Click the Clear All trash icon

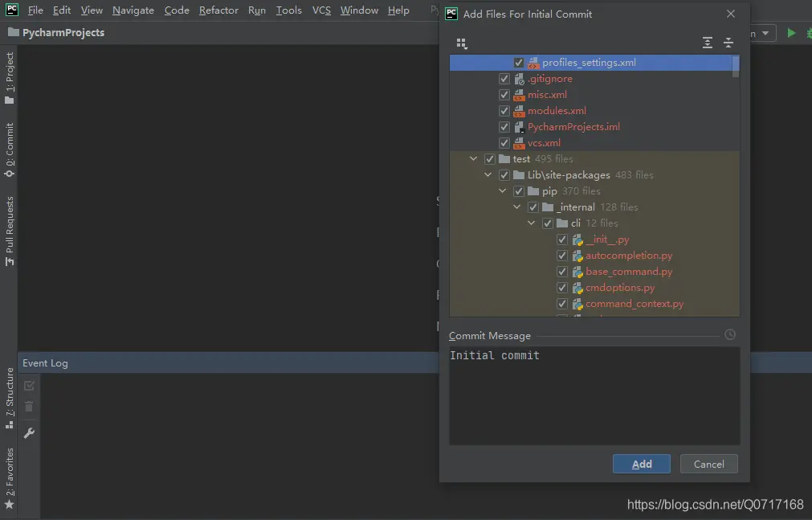coord(29,407)
